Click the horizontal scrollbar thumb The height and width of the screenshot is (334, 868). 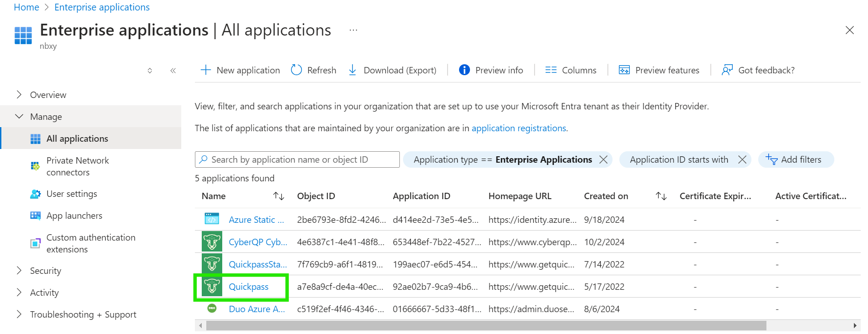click(486, 326)
